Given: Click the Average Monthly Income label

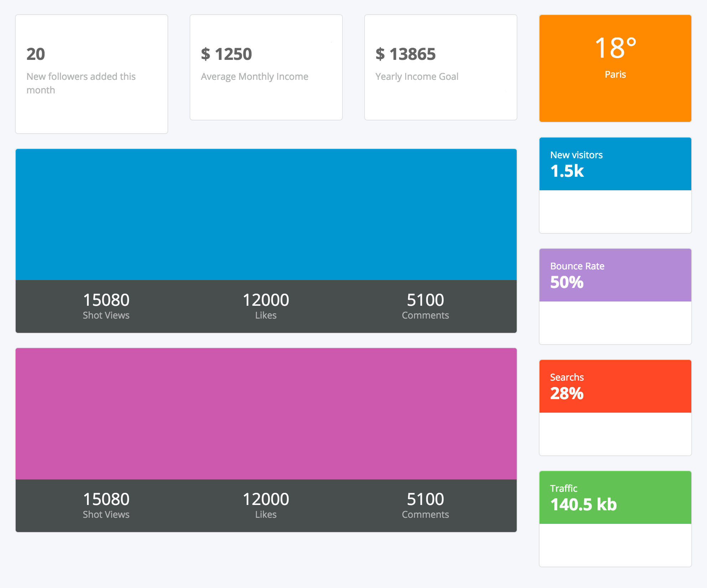Looking at the screenshot, I should (x=254, y=77).
